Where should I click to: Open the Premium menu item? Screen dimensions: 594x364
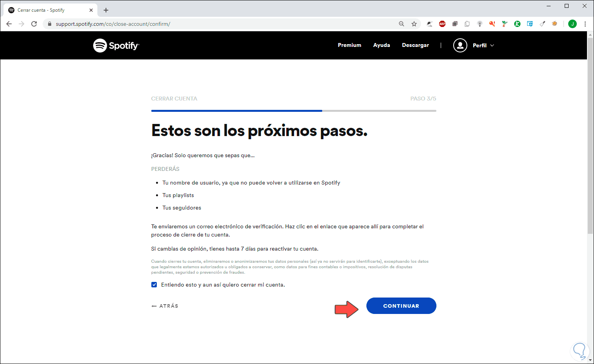point(350,45)
